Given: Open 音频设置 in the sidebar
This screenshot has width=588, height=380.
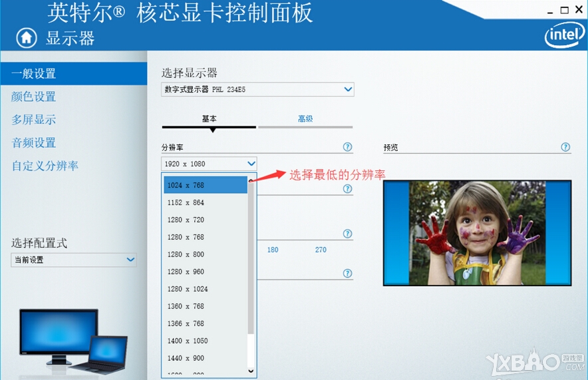Looking at the screenshot, I should click(x=34, y=142).
